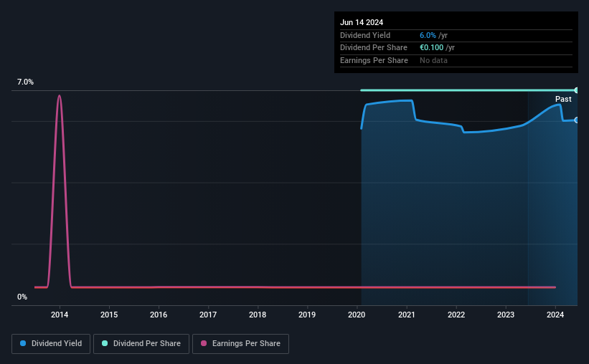Click the 2016 x-axis label
589x364 pixels.
[159, 315]
